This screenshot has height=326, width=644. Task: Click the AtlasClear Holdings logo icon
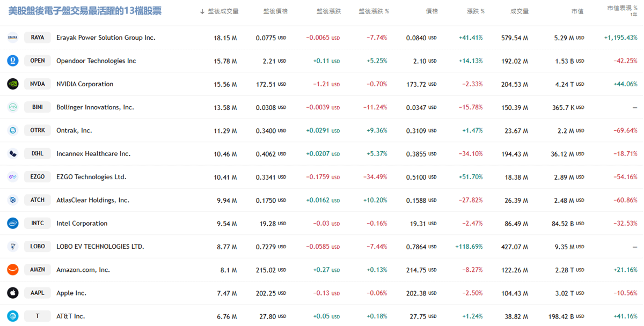[x=13, y=200]
